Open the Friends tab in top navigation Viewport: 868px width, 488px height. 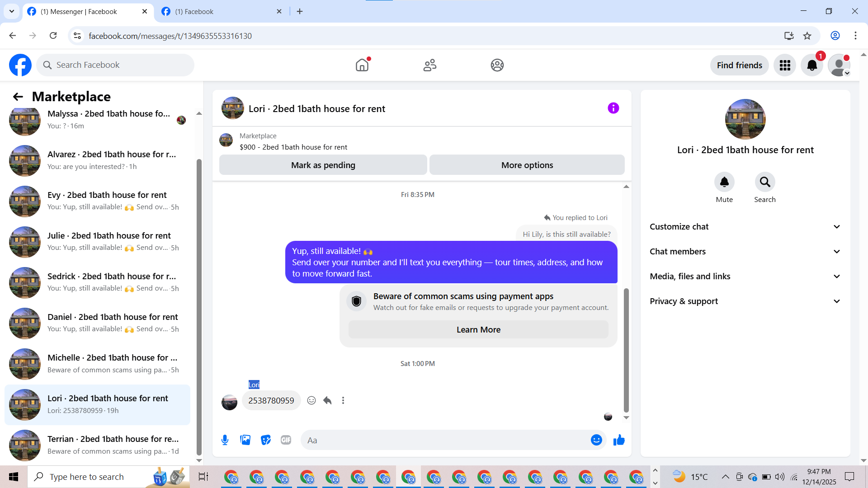click(x=429, y=65)
